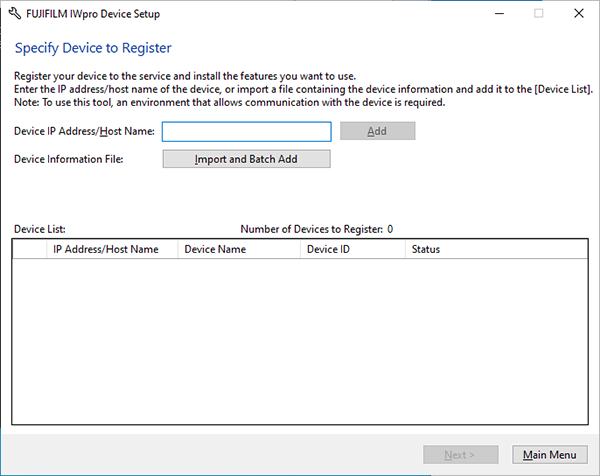Click the Status column header
The width and height of the screenshot is (600, 476).
point(496,249)
